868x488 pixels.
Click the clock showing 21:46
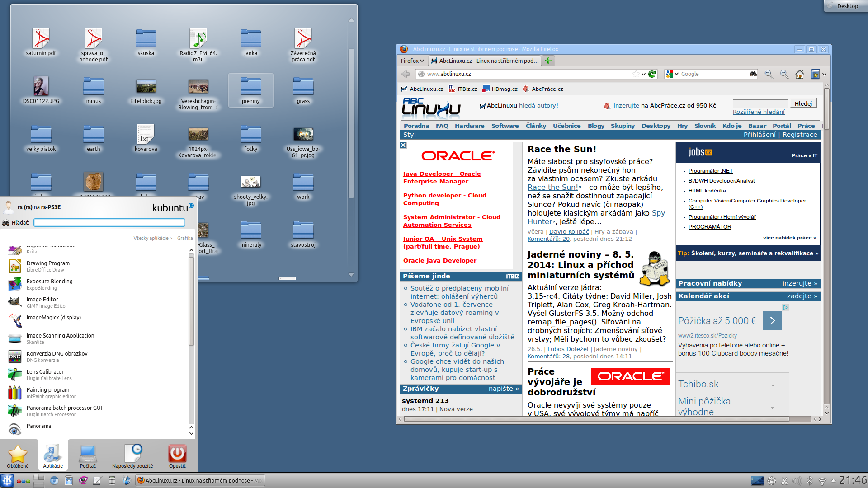click(853, 480)
